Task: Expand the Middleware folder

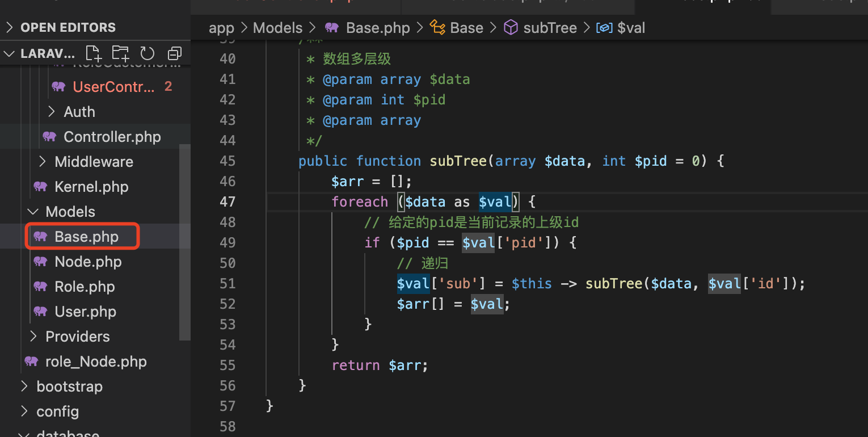Action: click(95, 162)
